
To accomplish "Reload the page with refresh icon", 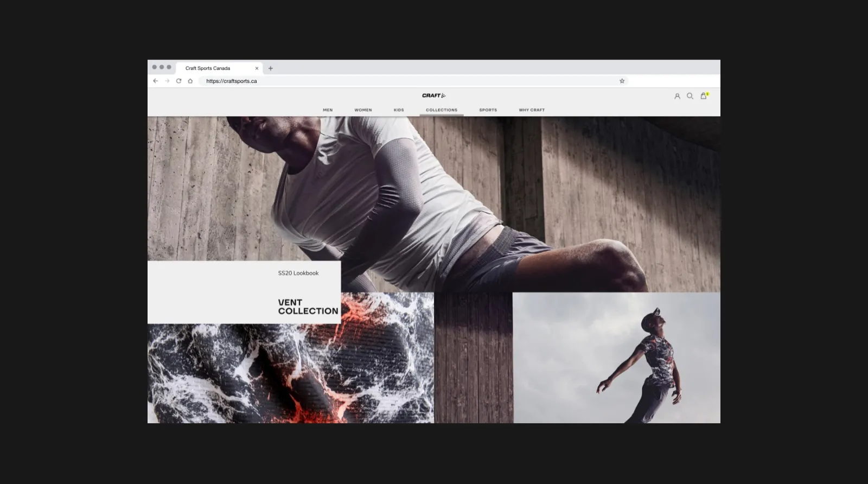I will (x=178, y=81).
